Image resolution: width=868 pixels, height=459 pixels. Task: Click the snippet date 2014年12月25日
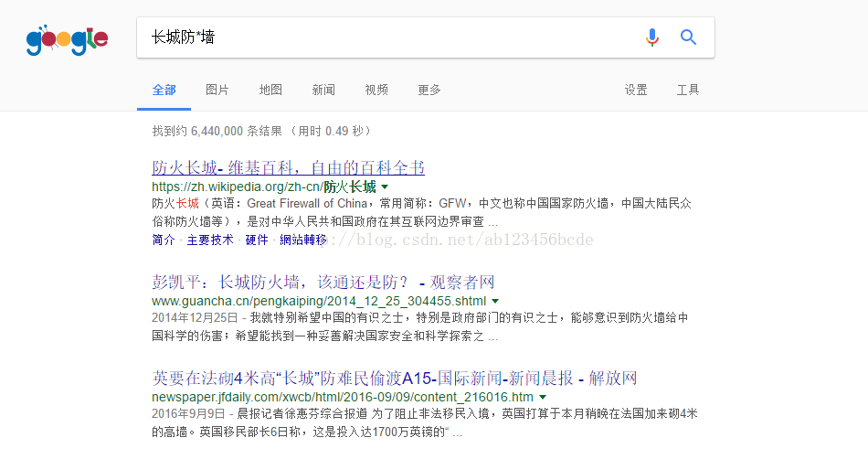coord(195,318)
